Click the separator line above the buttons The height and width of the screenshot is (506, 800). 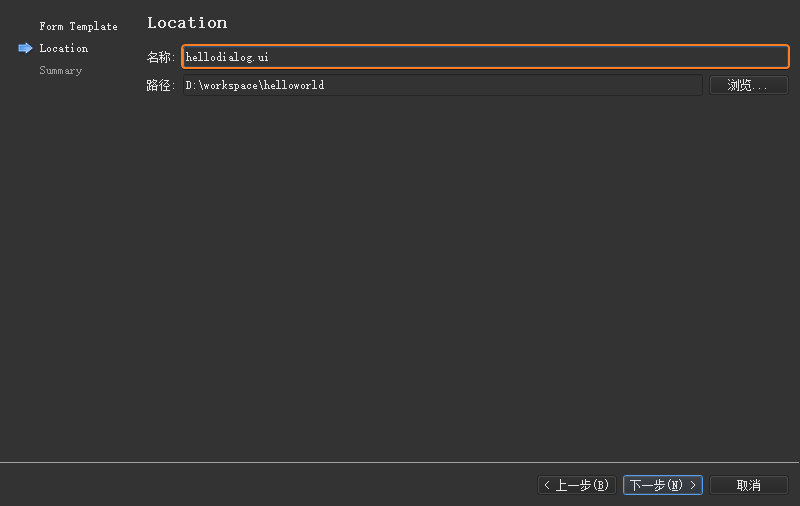(x=400, y=462)
